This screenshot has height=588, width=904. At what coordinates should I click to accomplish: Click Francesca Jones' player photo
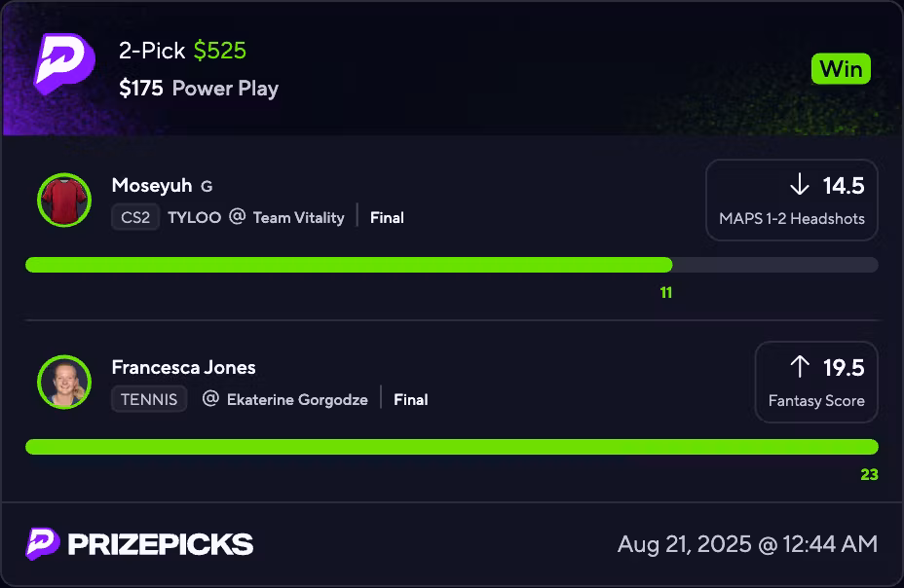click(64, 382)
